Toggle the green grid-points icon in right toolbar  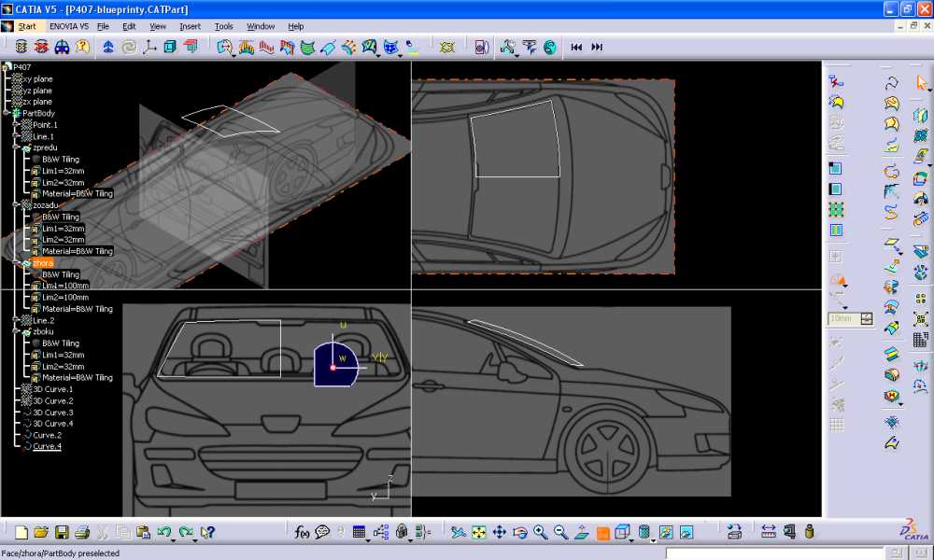[x=836, y=209]
